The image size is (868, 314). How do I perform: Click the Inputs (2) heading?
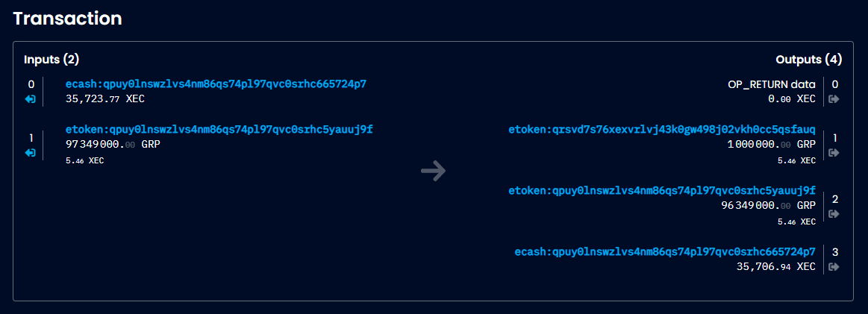pos(51,59)
